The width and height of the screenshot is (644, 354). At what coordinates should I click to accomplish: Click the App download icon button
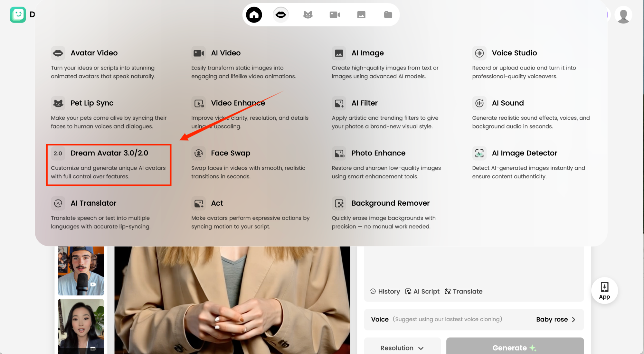604,290
